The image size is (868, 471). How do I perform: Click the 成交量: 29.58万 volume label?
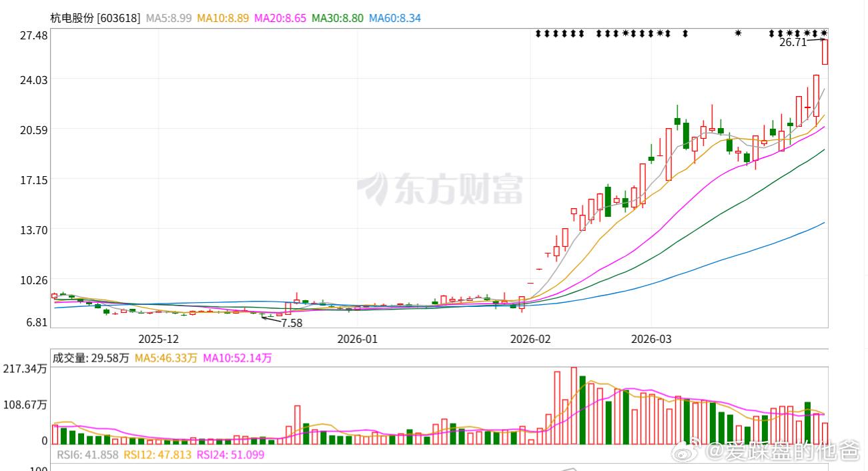(x=91, y=358)
